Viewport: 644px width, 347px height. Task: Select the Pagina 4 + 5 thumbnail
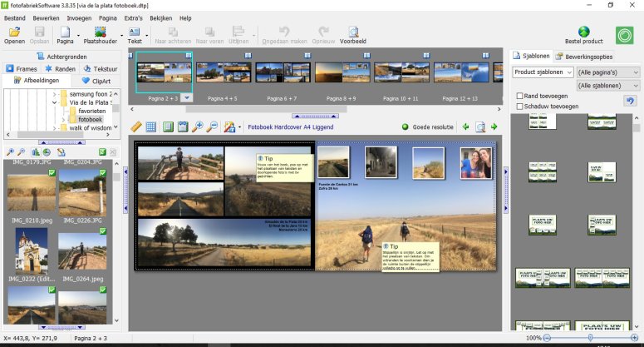click(223, 72)
